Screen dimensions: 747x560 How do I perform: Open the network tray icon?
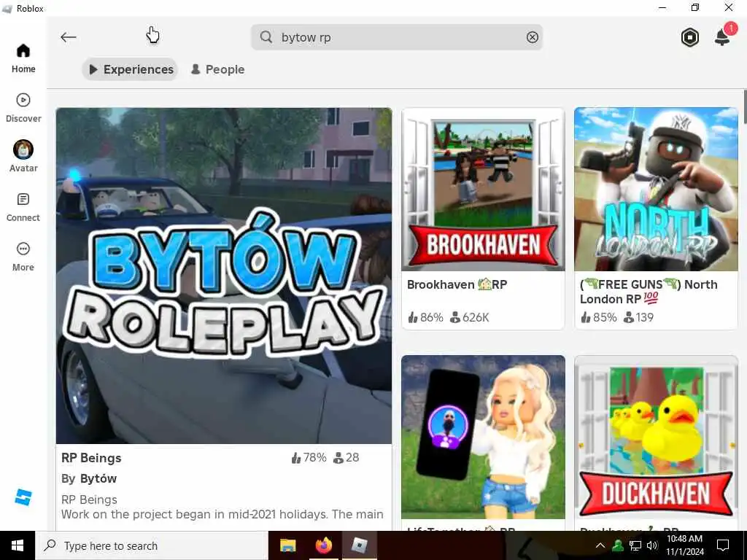(635, 545)
